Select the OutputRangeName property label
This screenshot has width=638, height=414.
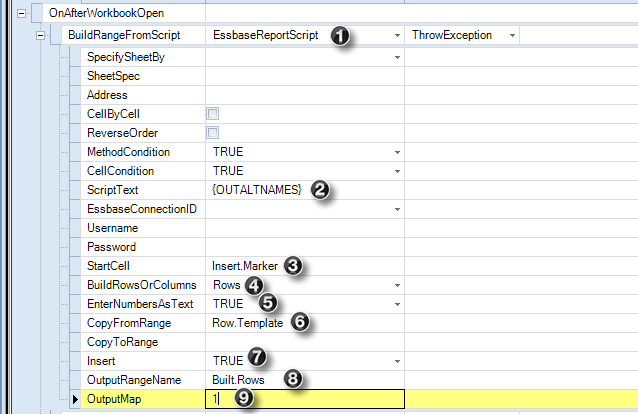[x=134, y=380]
